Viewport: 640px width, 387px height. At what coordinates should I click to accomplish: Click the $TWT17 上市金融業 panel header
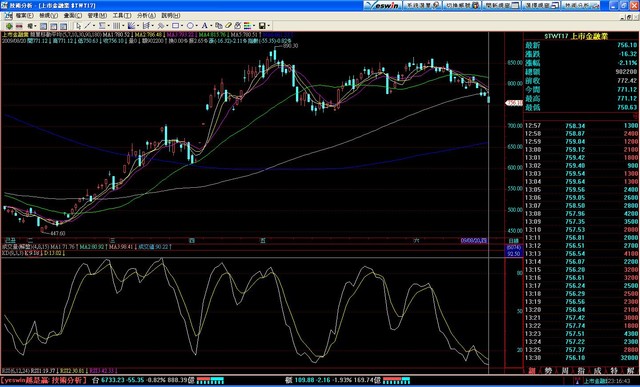point(576,36)
